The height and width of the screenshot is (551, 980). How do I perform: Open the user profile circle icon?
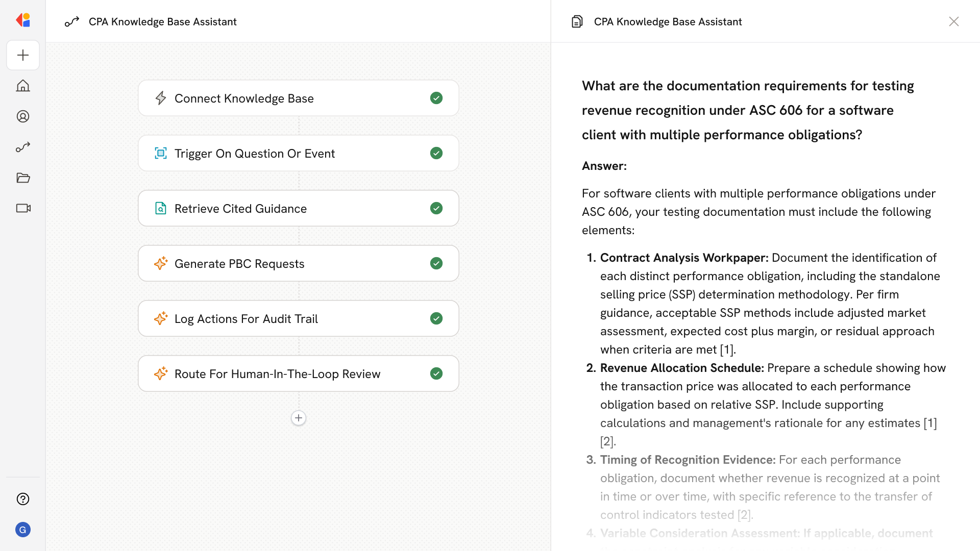pyautogui.click(x=23, y=116)
